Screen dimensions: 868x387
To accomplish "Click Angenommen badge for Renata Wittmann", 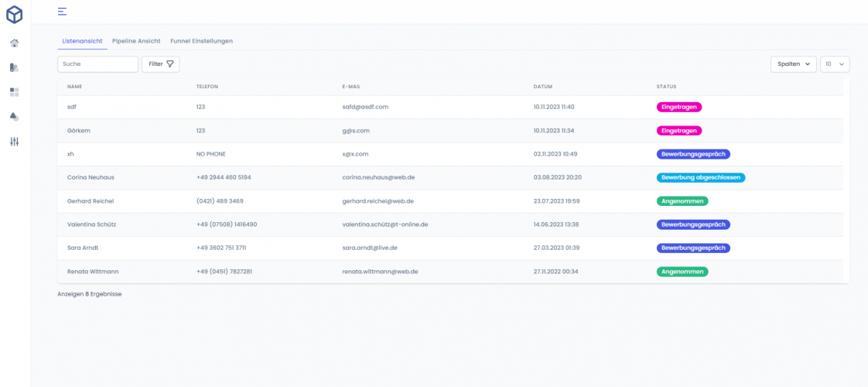I will (682, 272).
